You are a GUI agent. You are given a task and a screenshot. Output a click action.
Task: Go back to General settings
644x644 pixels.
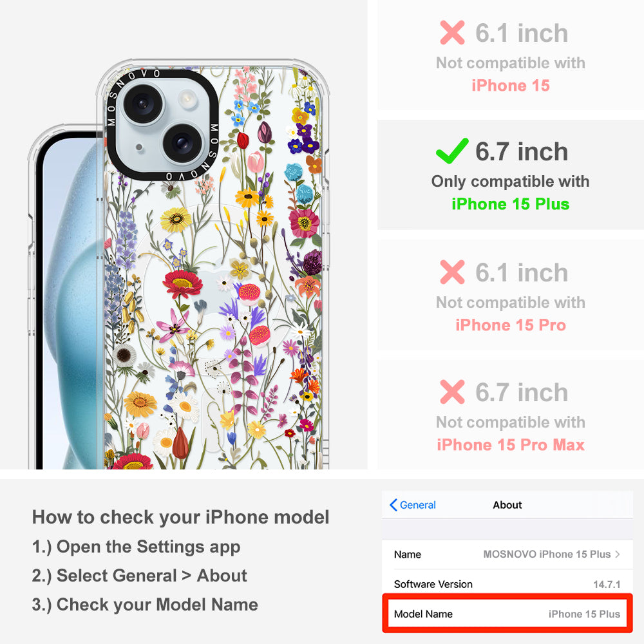click(412, 505)
